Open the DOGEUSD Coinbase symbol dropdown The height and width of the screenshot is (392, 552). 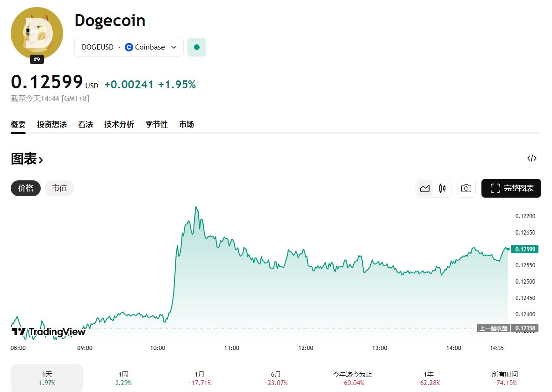[x=129, y=47]
